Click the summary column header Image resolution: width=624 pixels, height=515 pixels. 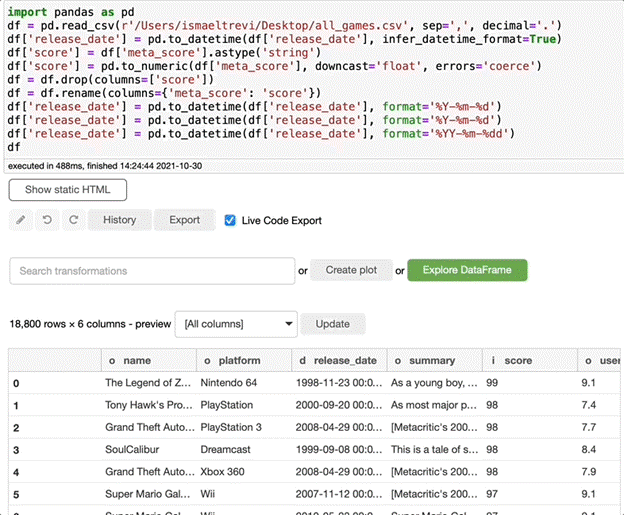click(x=431, y=360)
